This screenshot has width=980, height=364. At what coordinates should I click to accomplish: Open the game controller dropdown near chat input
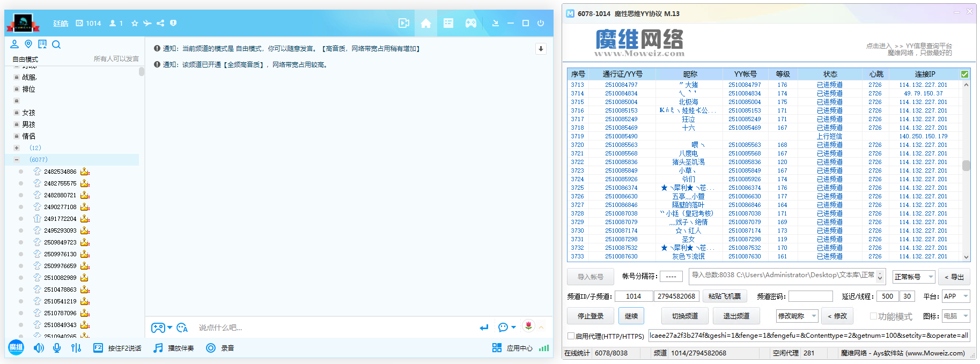[161, 328]
